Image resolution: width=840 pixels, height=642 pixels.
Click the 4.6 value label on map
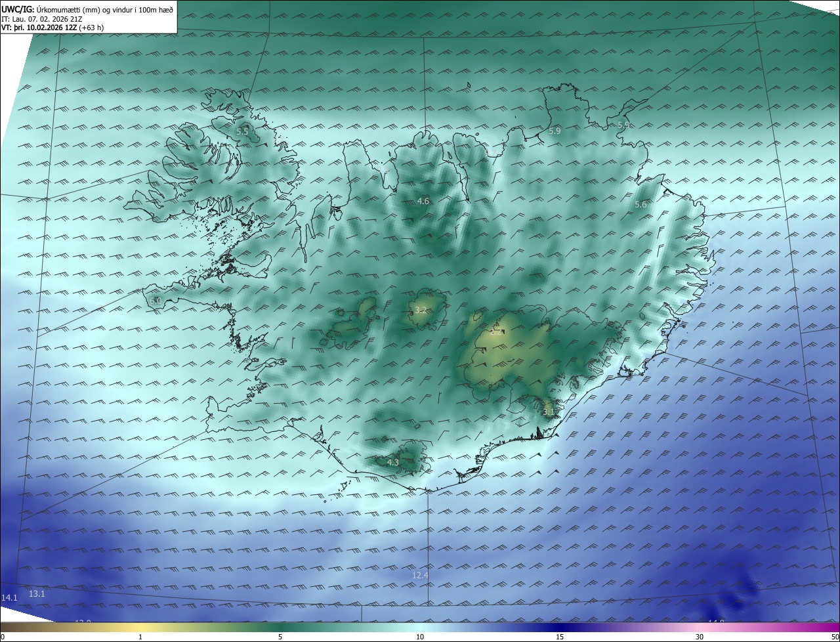point(423,202)
